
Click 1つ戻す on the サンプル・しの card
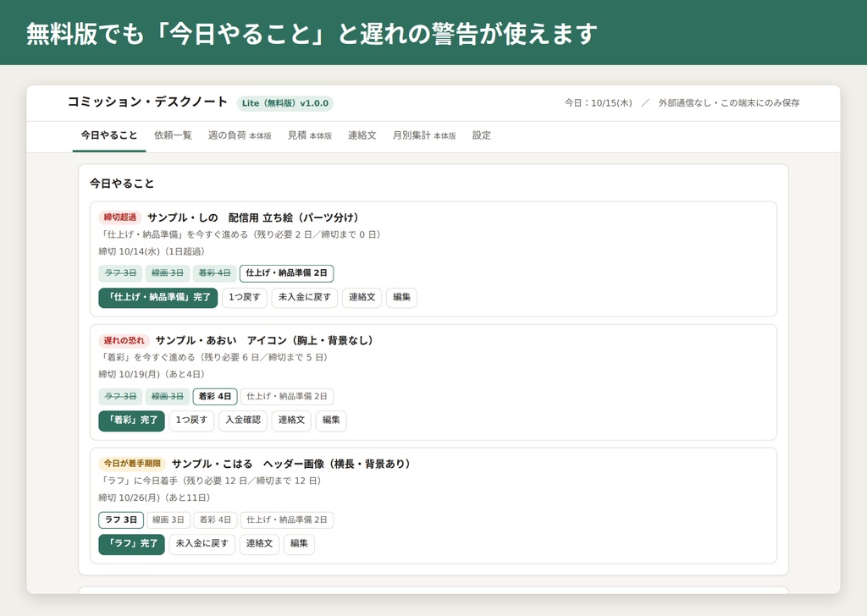245,297
